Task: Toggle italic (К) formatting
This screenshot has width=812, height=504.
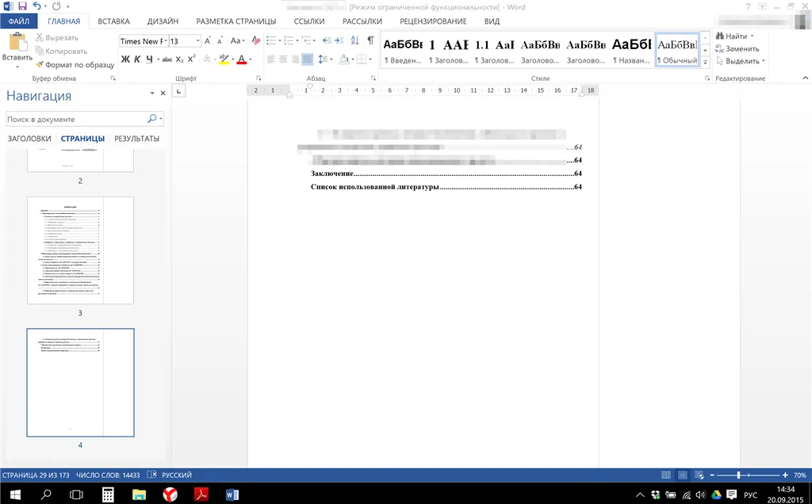Action: click(137, 59)
